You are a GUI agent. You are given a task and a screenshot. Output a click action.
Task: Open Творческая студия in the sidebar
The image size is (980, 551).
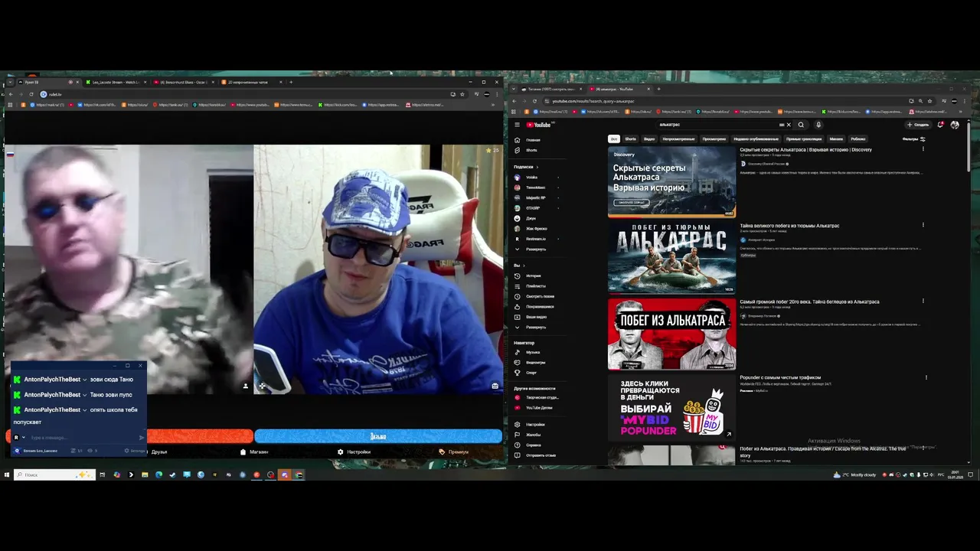point(541,398)
